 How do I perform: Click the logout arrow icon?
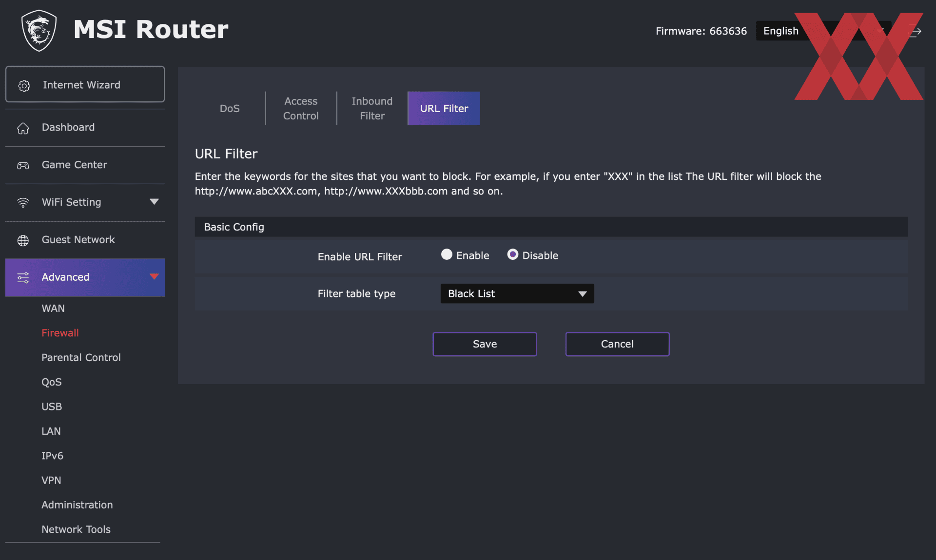point(915,32)
